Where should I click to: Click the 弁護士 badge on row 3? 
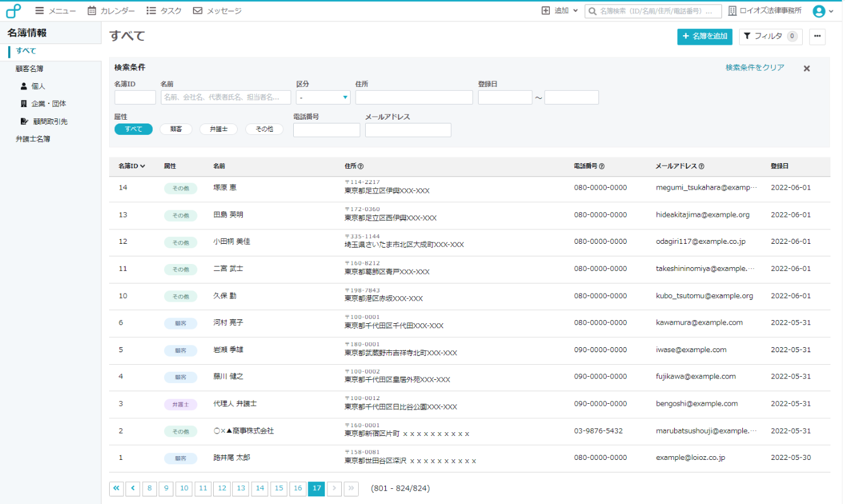(180, 404)
